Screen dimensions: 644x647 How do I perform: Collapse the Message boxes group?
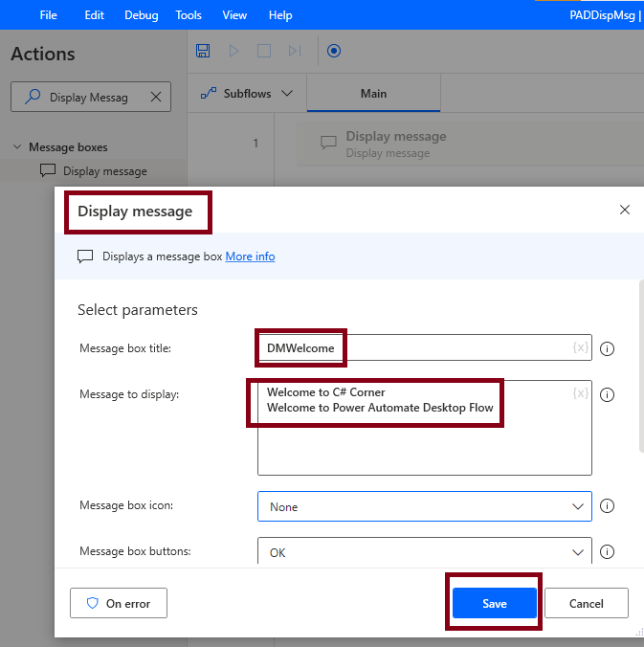[x=17, y=147]
